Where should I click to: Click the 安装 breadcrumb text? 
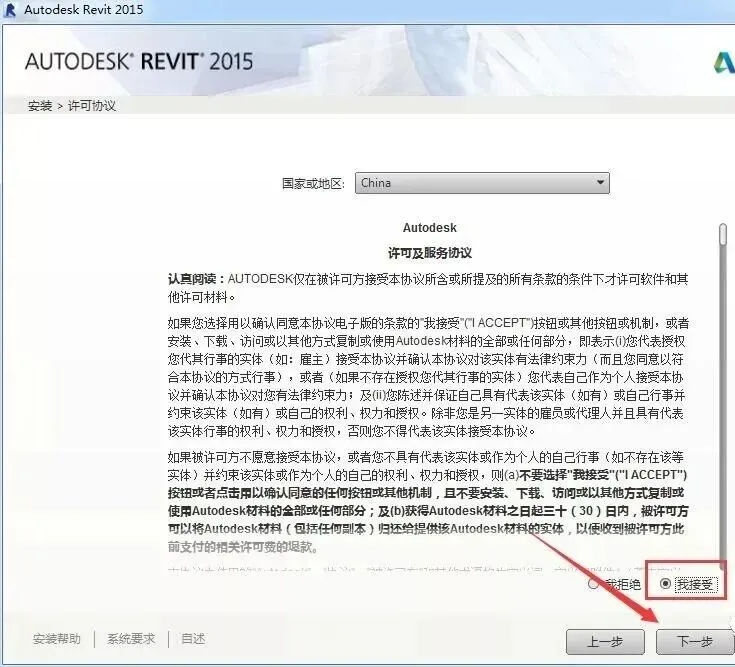coord(40,105)
